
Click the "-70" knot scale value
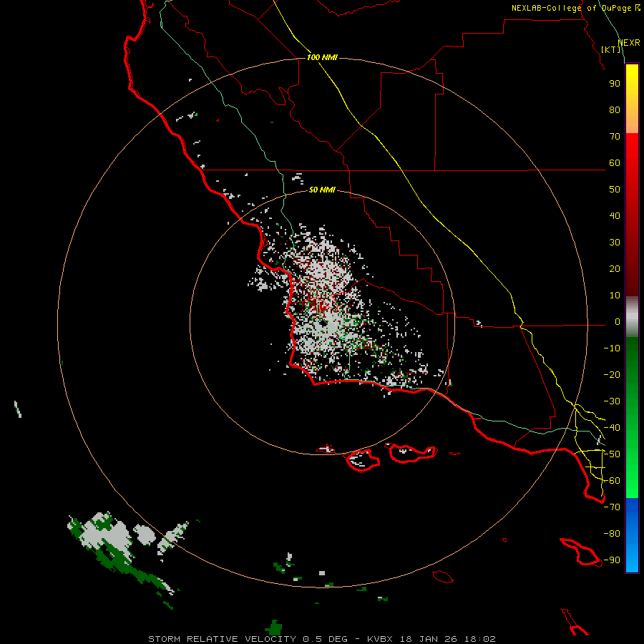(612, 507)
